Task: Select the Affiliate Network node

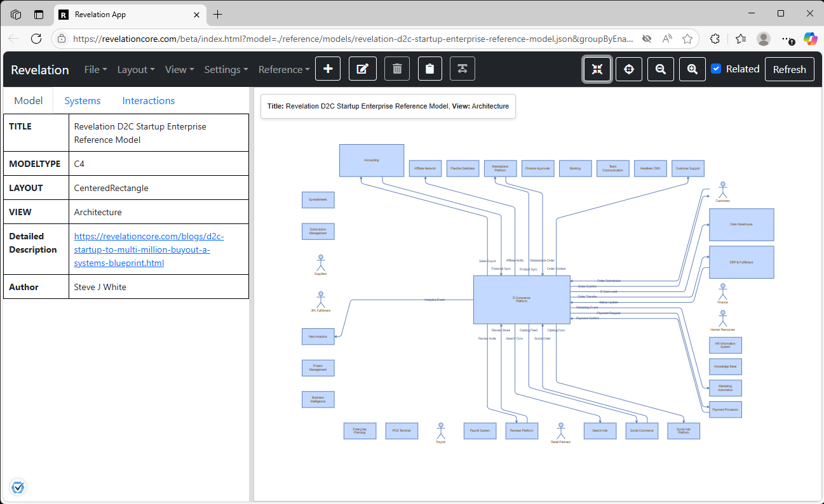Action: click(425, 168)
